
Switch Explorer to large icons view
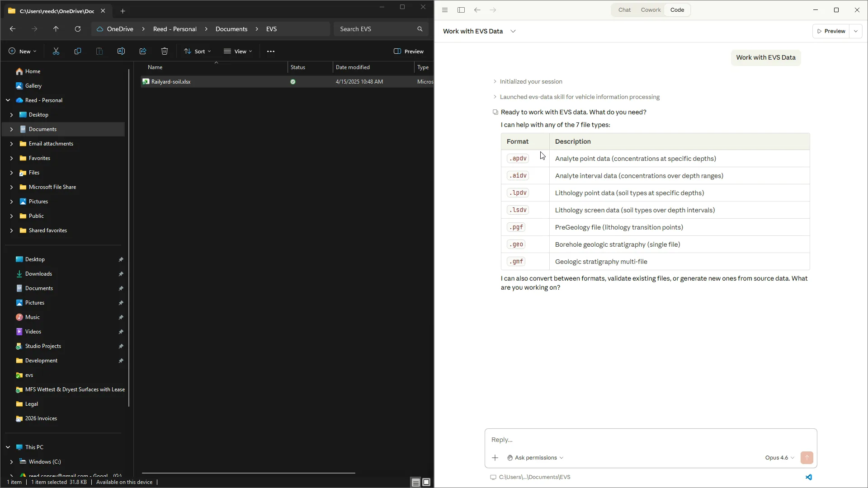(426, 482)
